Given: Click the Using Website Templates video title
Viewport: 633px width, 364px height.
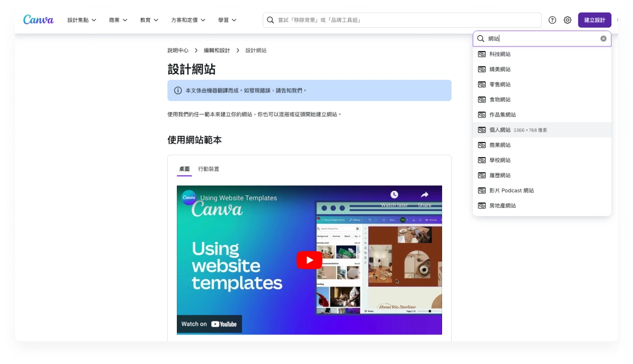Looking at the screenshot, I should 239,198.
